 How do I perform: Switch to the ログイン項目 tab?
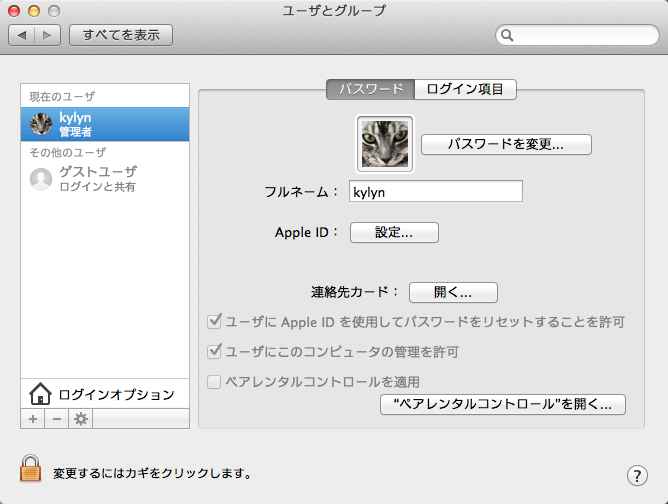(465, 89)
